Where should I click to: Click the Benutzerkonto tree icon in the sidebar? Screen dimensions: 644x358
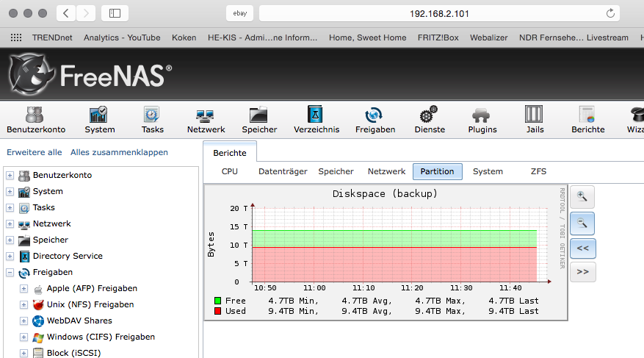coord(24,176)
